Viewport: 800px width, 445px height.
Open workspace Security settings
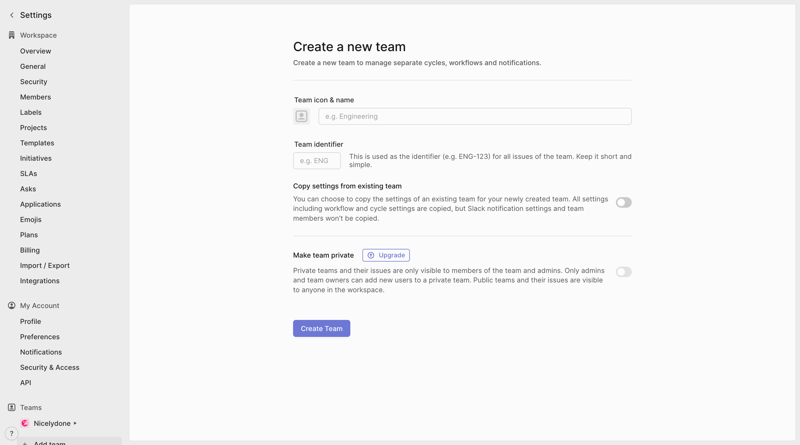tap(34, 82)
